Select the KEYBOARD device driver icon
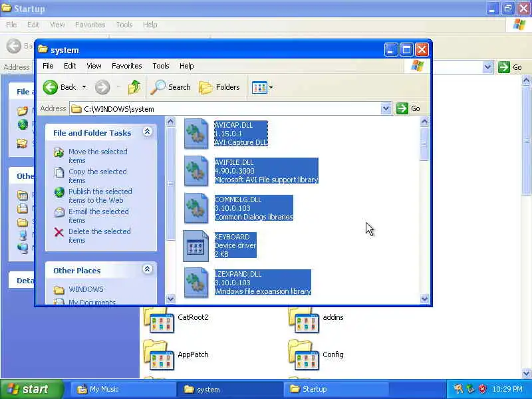The image size is (532, 399). 196,245
